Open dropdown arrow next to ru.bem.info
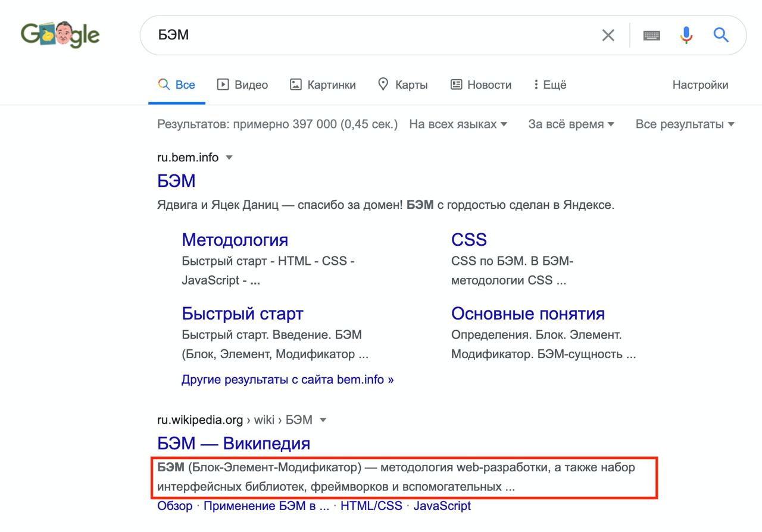Screen dimensions: 762x532 pyautogui.click(x=229, y=158)
